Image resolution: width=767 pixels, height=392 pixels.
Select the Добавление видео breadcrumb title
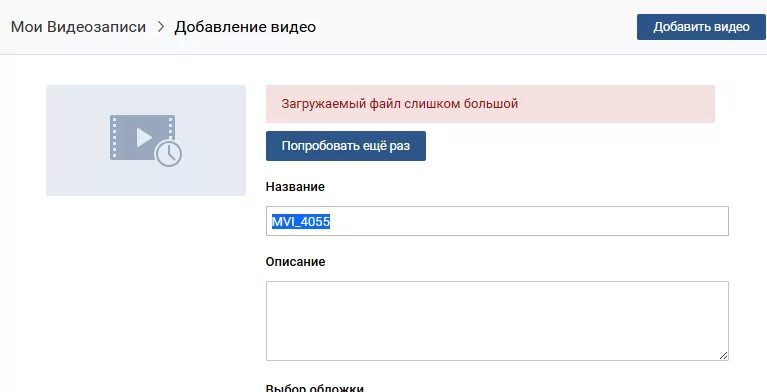[245, 27]
